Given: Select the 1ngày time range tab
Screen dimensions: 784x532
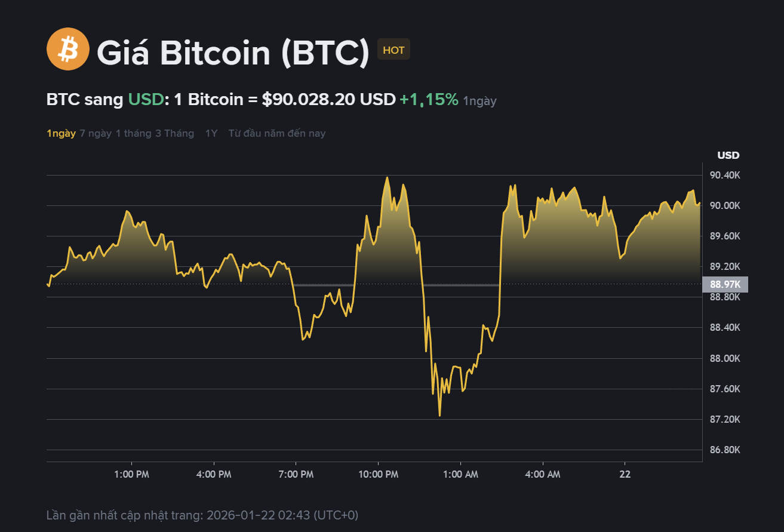Looking at the screenshot, I should click(61, 133).
